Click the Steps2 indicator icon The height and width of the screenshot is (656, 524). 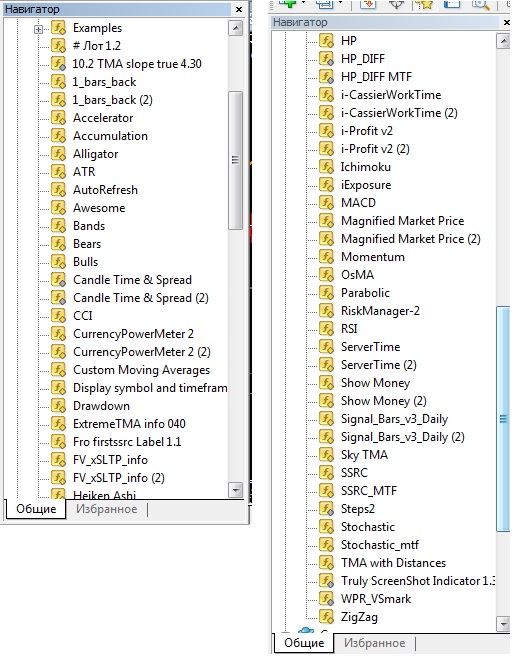point(326,508)
